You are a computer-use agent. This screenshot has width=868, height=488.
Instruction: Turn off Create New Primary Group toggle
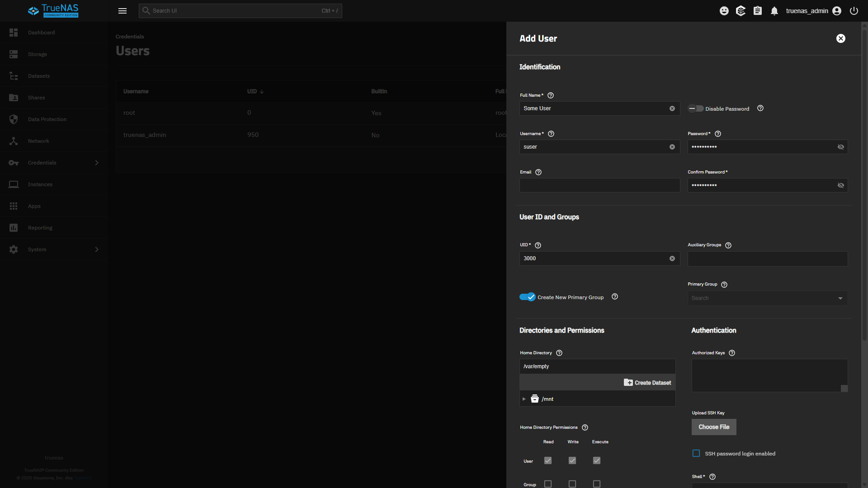click(x=527, y=297)
